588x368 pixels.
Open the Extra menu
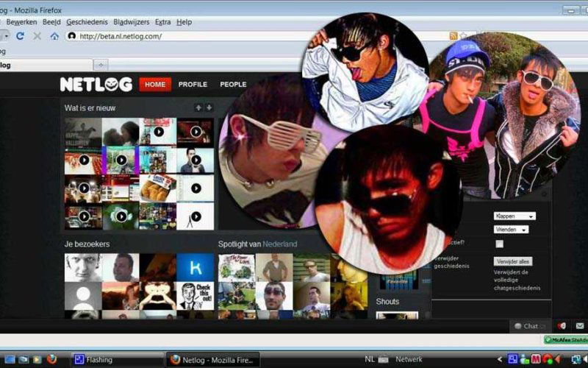click(162, 22)
